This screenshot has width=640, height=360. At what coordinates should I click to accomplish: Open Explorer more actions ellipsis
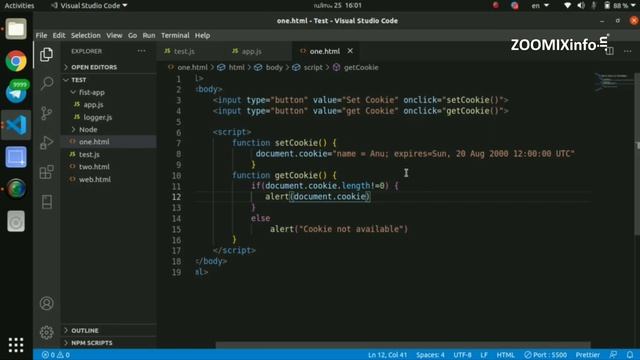(x=142, y=51)
